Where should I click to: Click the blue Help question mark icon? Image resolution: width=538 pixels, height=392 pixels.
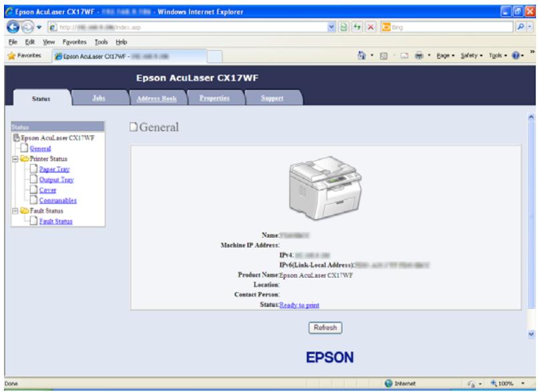coord(517,55)
